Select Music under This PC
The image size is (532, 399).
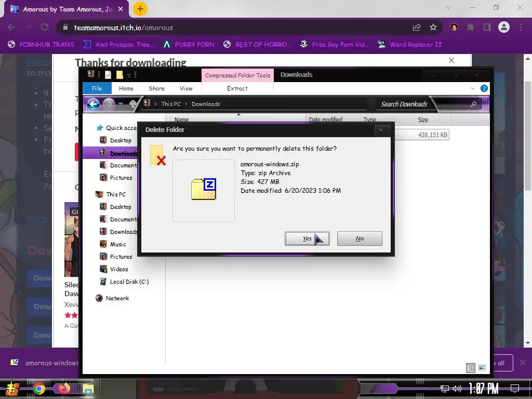pos(113,244)
